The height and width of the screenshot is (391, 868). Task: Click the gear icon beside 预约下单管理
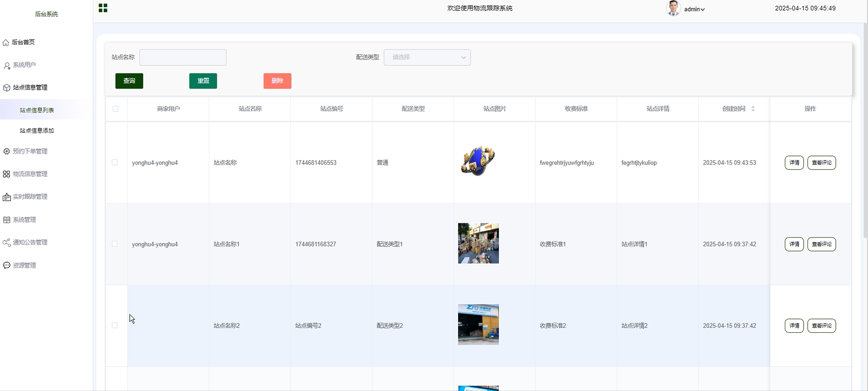7,152
